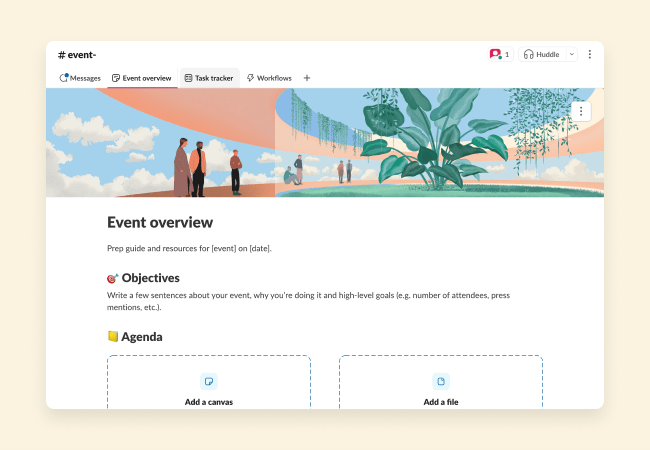The height and width of the screenshot is (450, 650).
Task: Click the member avatar count icon
Action: point(498,54)
